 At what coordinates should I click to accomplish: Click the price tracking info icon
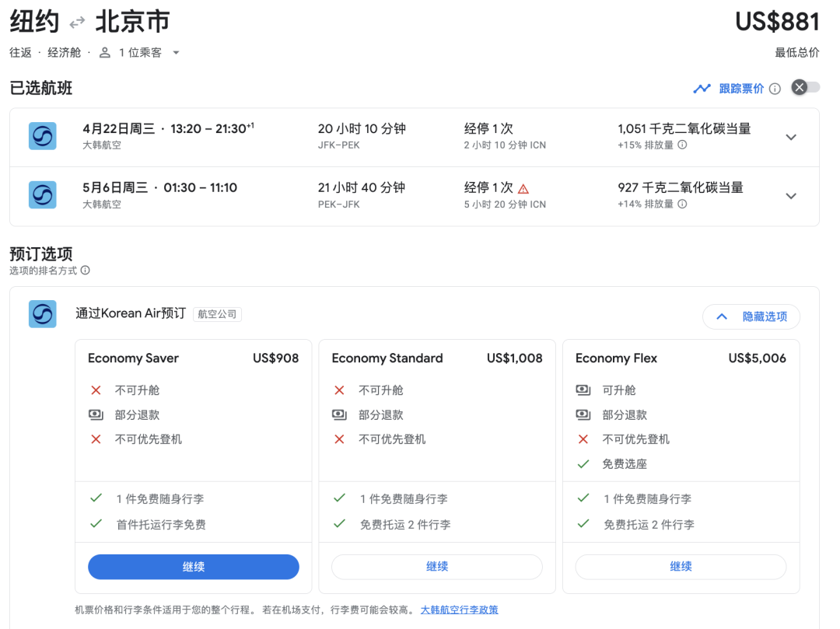click(775, 89)
